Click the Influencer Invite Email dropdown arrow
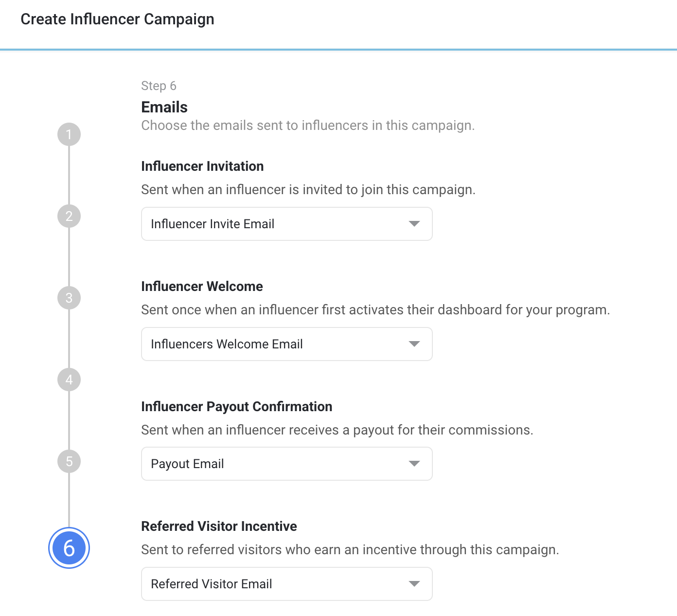The height and width of the screenshot is (616, 677). click(414, 224)
